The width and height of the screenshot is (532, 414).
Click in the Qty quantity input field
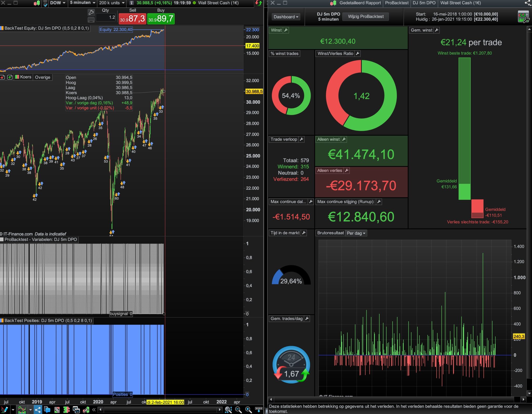tap(106, 17)
